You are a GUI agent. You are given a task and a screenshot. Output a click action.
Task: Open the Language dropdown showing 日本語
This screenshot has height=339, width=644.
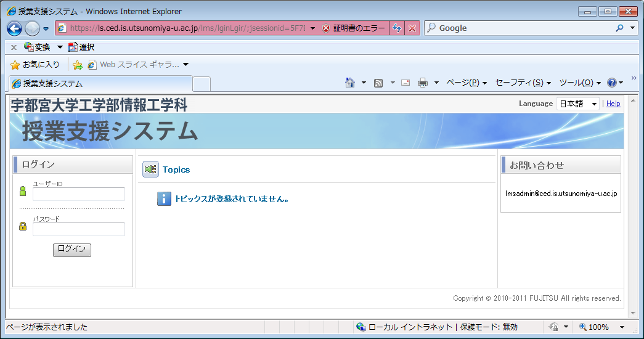coord(577,104)
